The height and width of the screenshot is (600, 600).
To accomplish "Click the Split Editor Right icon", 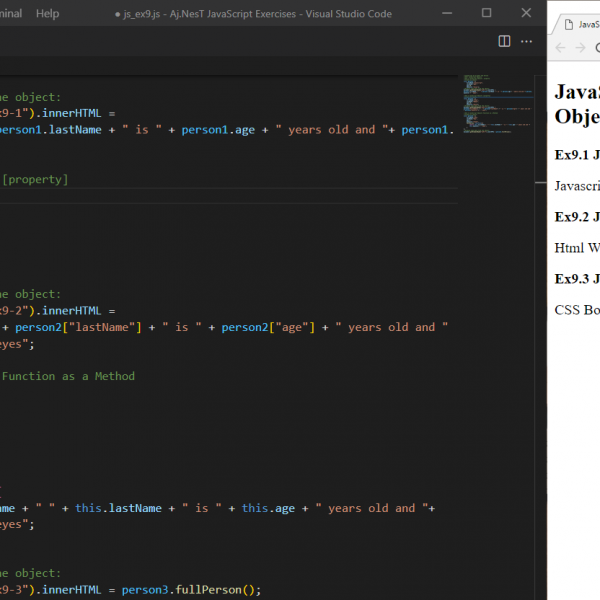I will pos(504,41).
